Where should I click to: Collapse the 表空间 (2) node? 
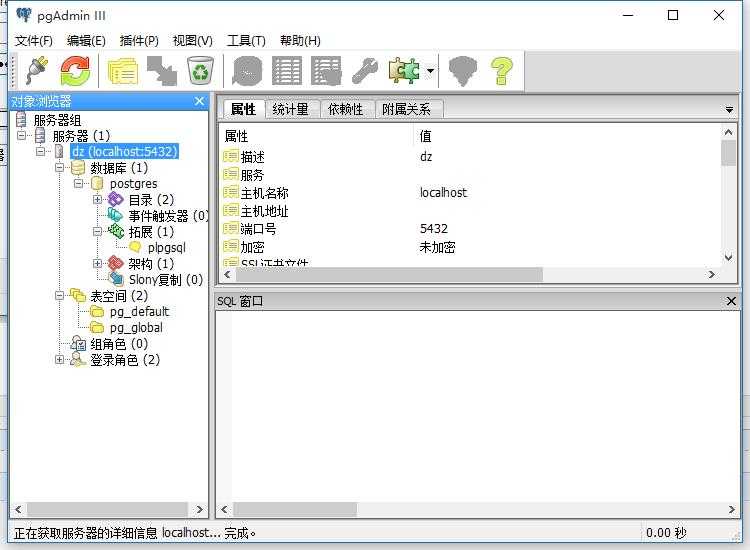(59, 296)
